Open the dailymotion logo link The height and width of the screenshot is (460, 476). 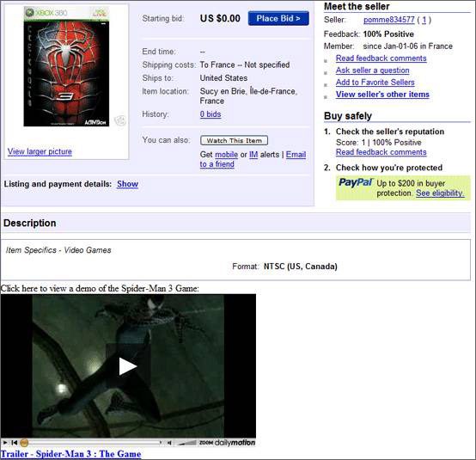point(235,443)
